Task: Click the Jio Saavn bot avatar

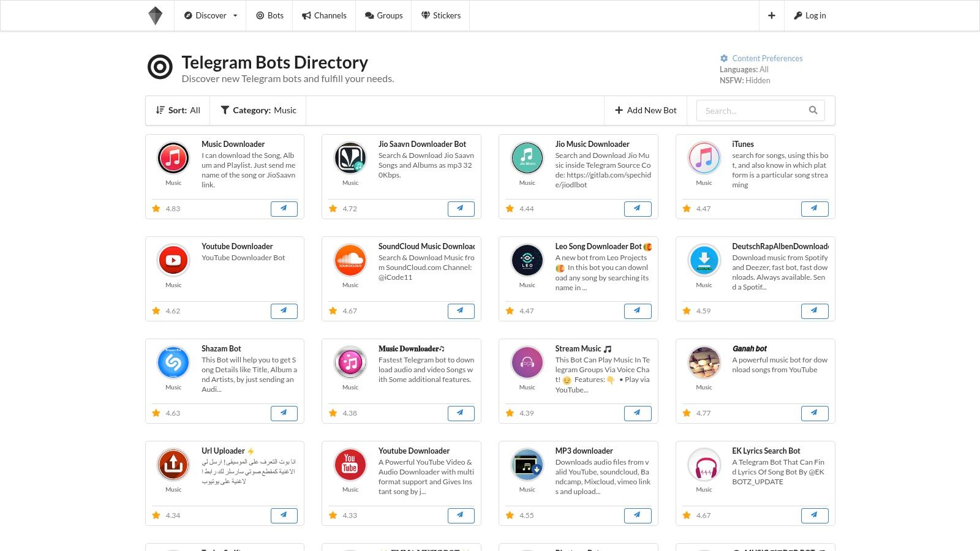Action: pos(350,158)
